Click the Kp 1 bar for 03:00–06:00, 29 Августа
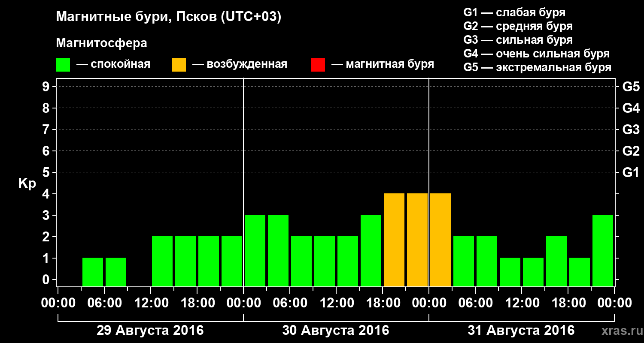 [93, 272]
